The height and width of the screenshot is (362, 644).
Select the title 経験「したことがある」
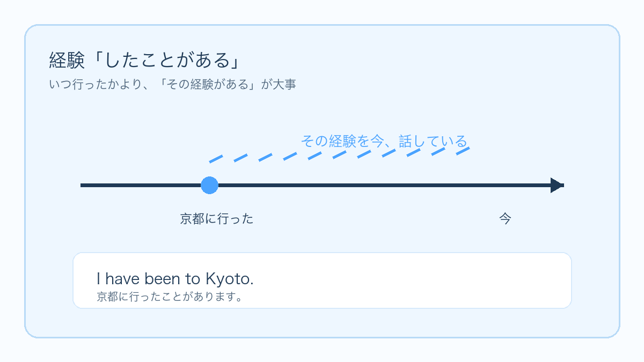click(x=144, y=61)
